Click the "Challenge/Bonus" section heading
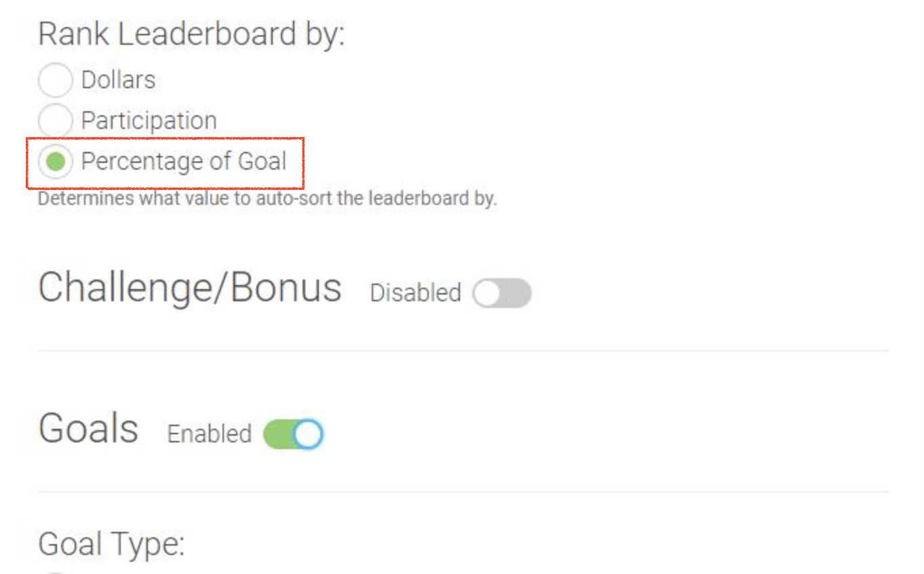This screenshot has height=574, width=924. (190, 288)
